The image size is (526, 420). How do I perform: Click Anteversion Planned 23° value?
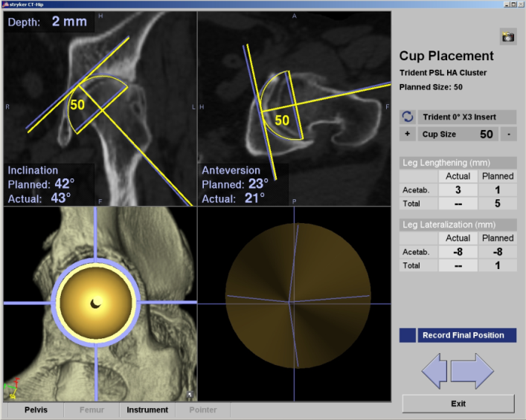coord(258,184)
